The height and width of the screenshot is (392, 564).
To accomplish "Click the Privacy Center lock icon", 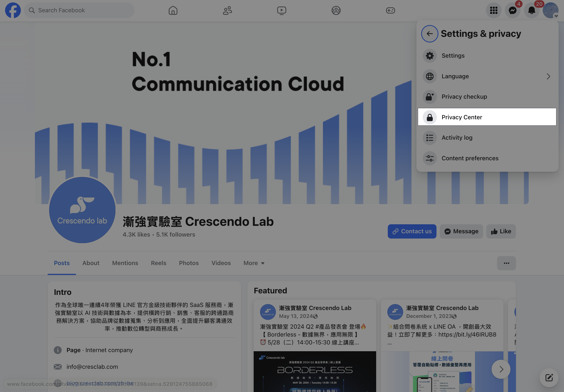I will [430, 117].
